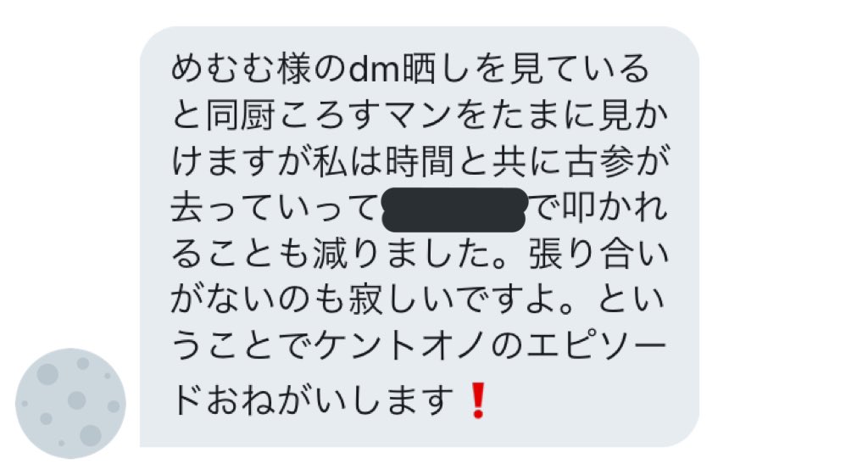The width and height of the screenshot is (868, 464).
Task: Select the black redacted bar in the message
Action: pyautogui.click(x=454, y=210)
